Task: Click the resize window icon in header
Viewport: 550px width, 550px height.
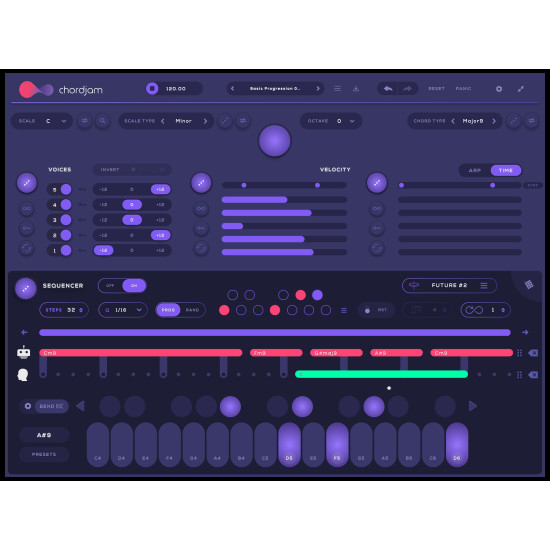Action: pyautogui.click(x=521, y=89)
